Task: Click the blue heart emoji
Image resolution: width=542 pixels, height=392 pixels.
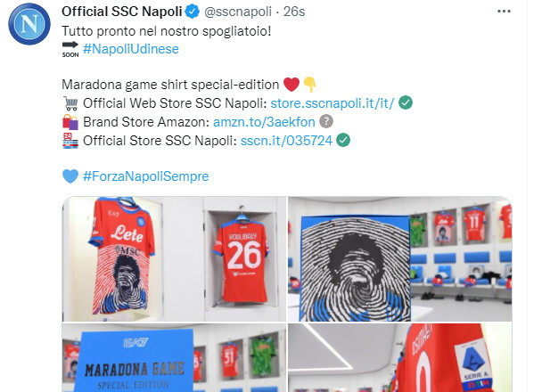Action: (70, 176)
